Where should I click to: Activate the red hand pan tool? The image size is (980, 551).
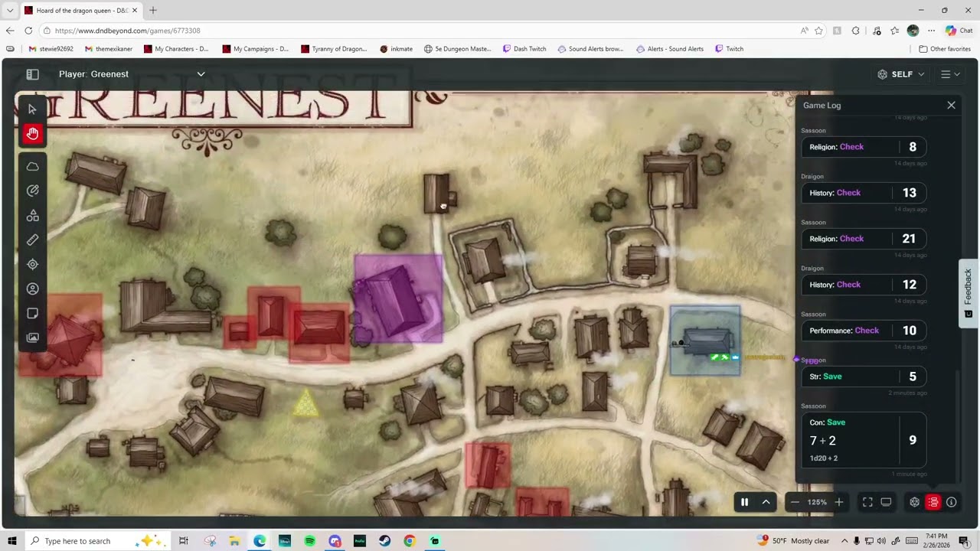pyautogui.click(x=32, y=134)
